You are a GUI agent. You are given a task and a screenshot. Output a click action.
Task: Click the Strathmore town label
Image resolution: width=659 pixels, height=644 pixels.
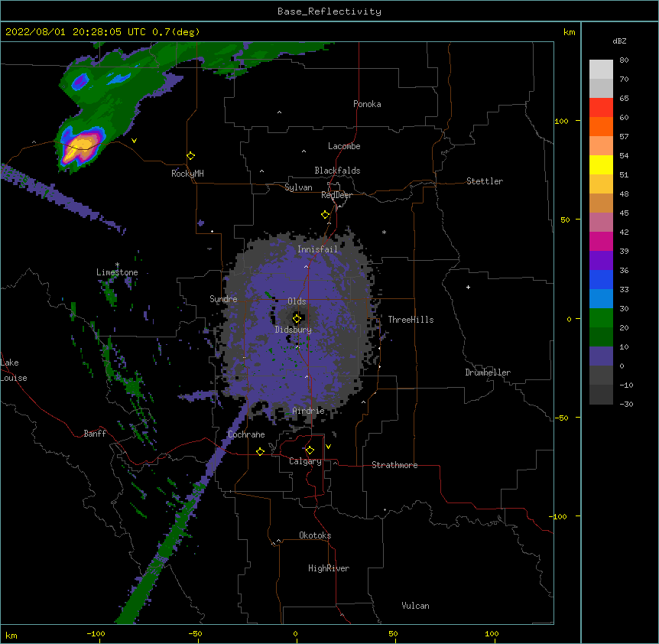click(x=394, y=465)
